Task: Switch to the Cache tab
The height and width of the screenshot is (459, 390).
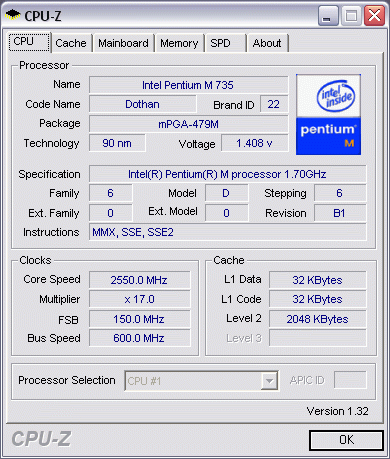Action: click(71, 43)
